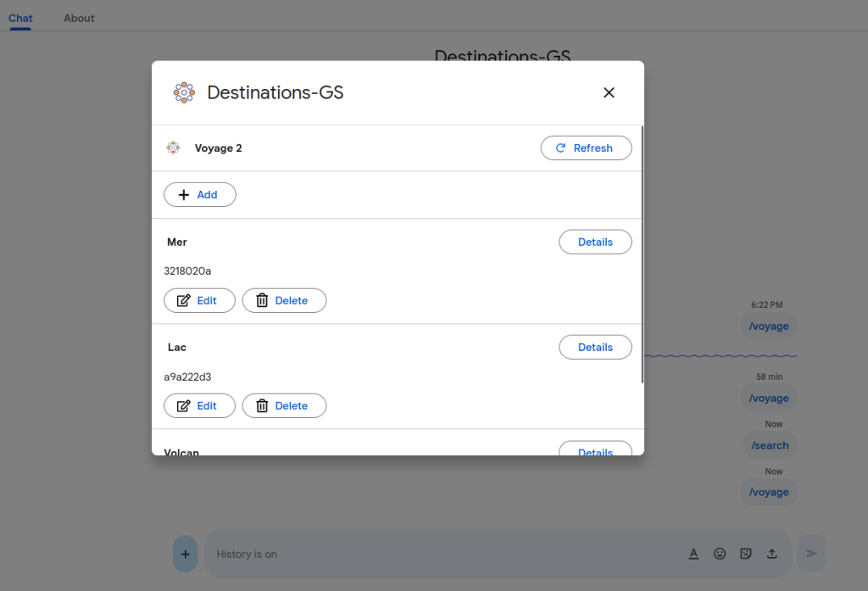Select the Mer identifier 3218020a
The height and width of the screenshot is (591, 868).
187,270
